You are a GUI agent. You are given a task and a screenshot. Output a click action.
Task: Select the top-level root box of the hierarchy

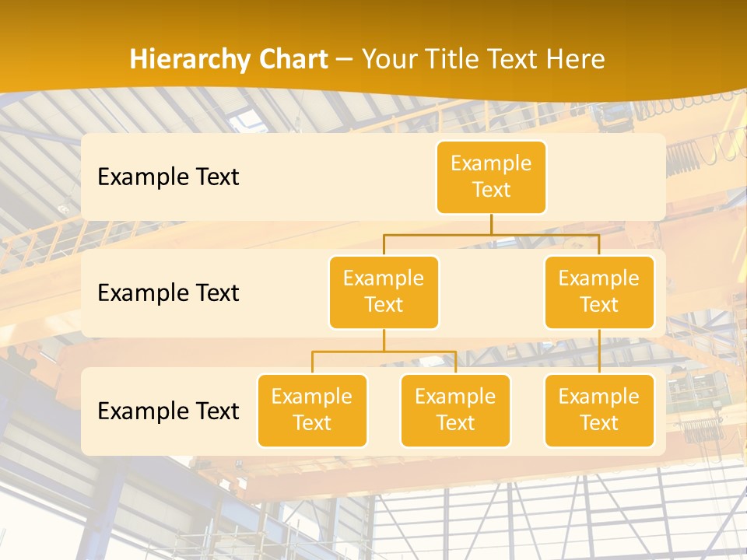tap(491, 177)
